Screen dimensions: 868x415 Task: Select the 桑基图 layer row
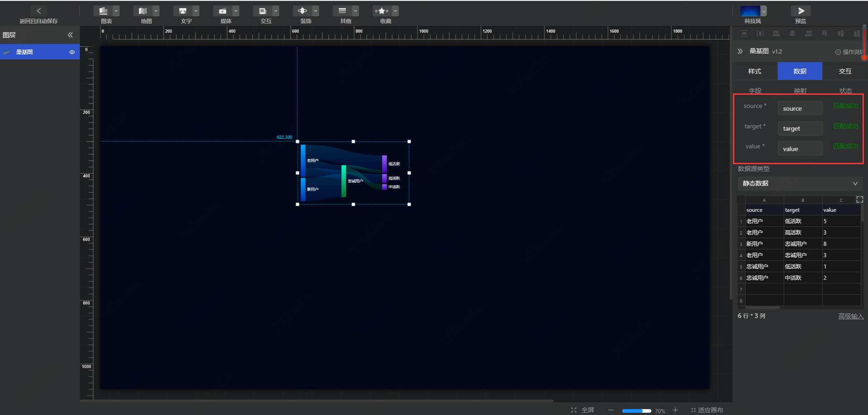pos(40,52)
